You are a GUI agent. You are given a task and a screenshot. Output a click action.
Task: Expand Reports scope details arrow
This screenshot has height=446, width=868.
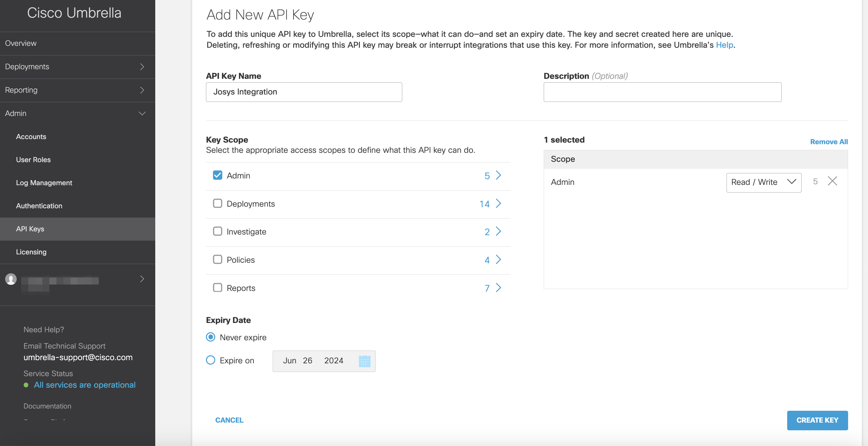pos(498,288)
